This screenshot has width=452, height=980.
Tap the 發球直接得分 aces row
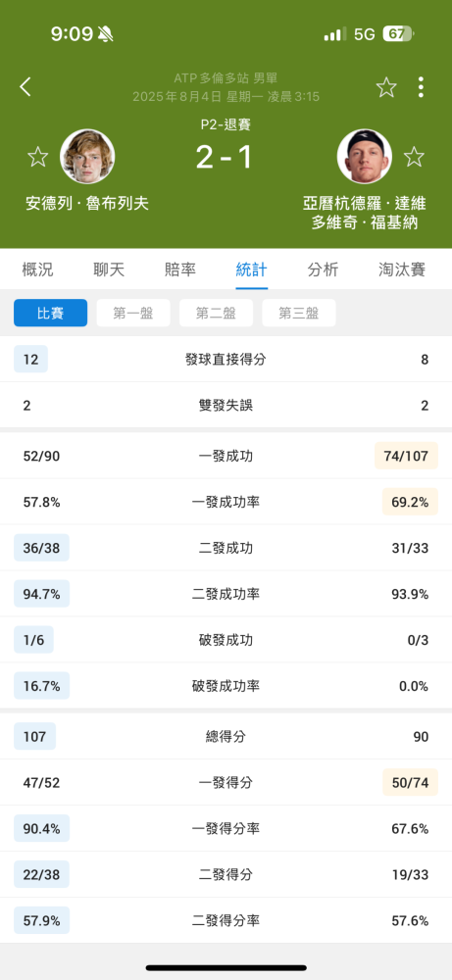tap(226, 360)
